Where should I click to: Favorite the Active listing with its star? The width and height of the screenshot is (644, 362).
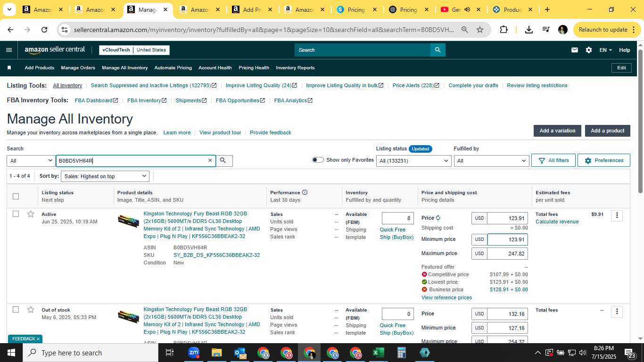(31, 214)
